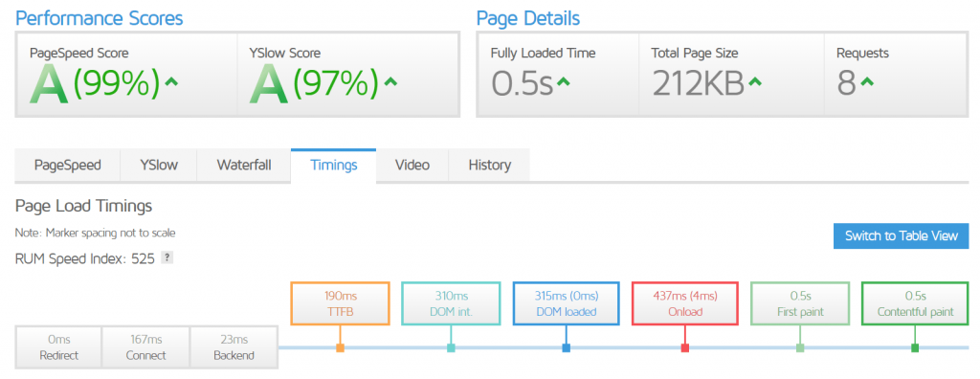980x379 pixels.
Task: Click the Performance Scores heading
Action: click(x=100, y=18)
